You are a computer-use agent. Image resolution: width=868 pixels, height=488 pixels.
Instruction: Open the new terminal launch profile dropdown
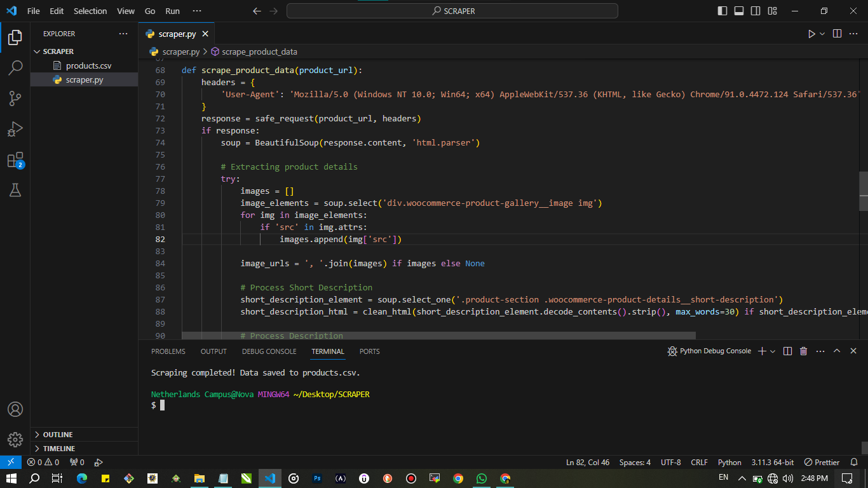pos(773,351)
